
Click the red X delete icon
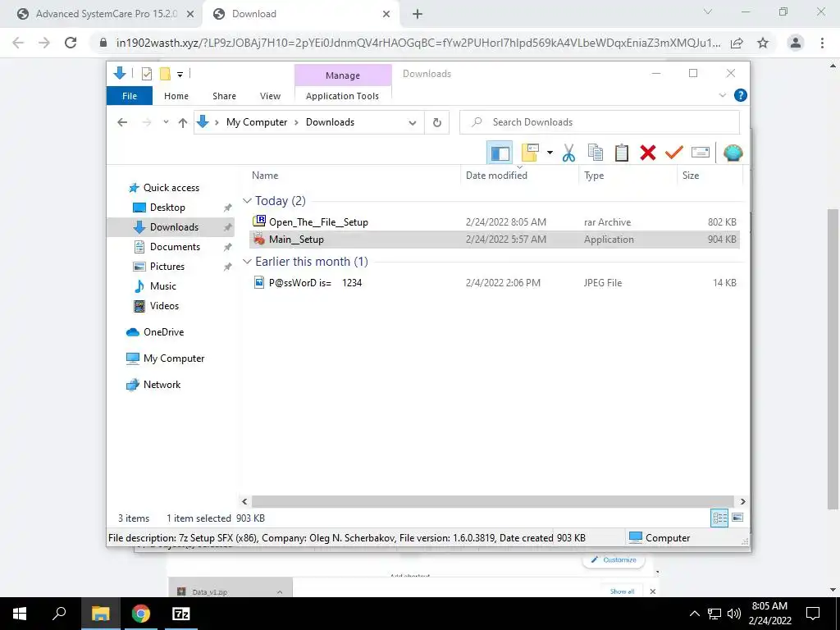648,153
